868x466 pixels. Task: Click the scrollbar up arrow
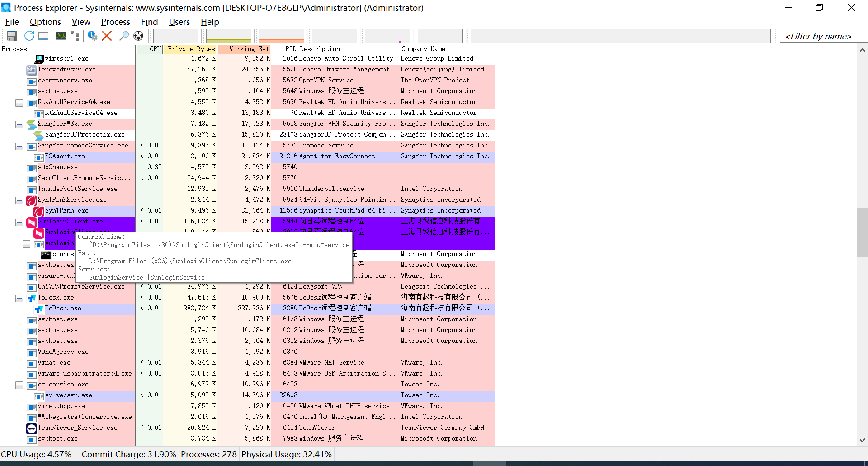coord(862,50)
